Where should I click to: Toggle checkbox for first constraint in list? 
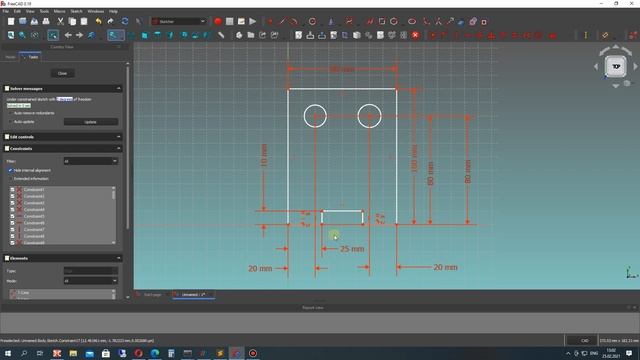tap(12, 190)
